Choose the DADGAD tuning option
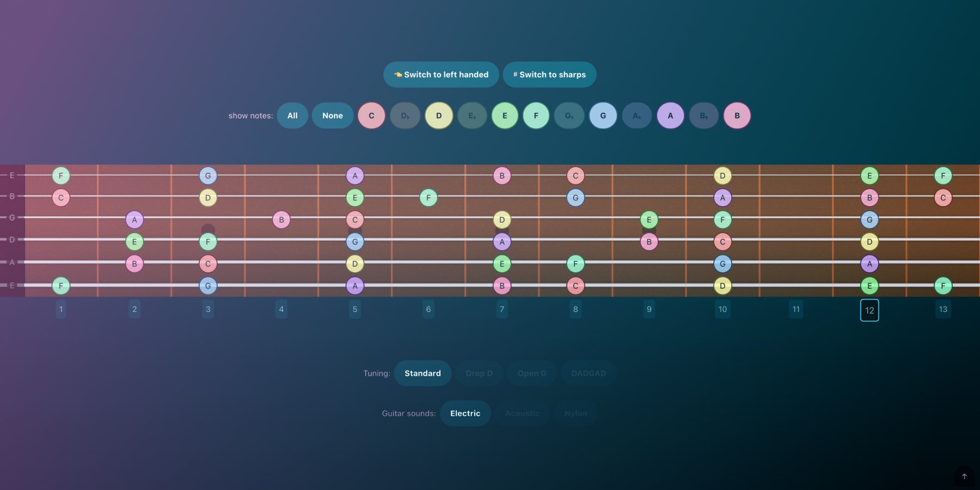Viewport: 980px width, 490px height. pyautogui.click(x=588, y=373)
